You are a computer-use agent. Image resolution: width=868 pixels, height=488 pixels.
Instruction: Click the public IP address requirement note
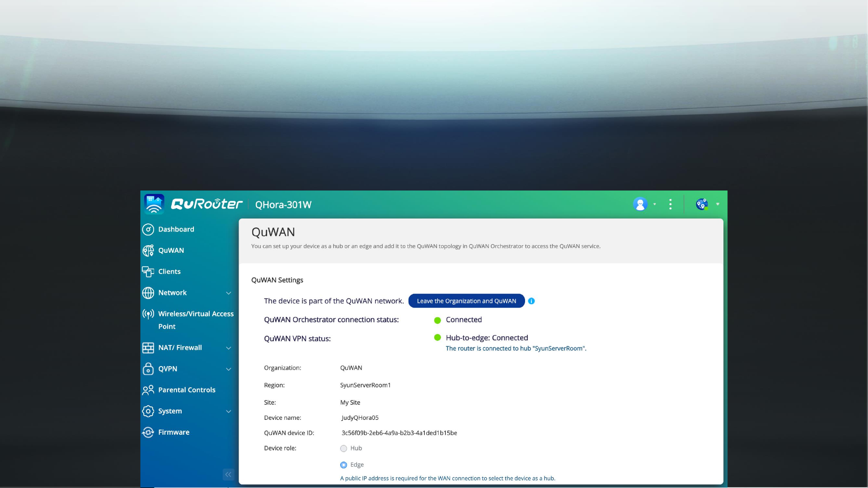tap(448, 479)
